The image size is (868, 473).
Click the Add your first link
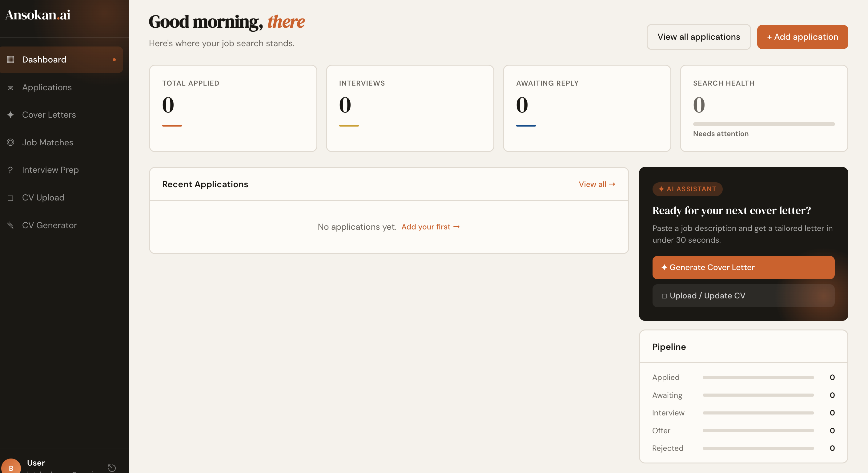[430, 227]
